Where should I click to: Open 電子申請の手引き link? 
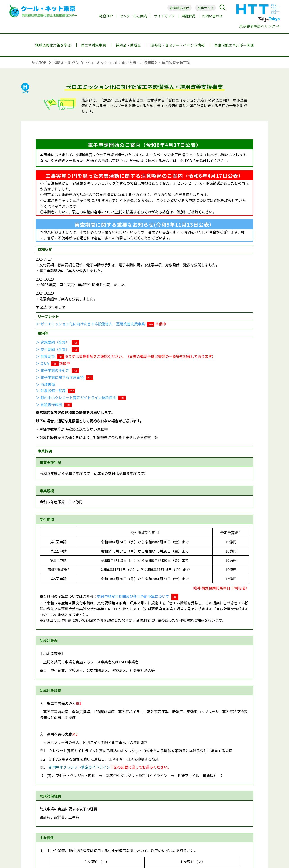(x=54, y=370)
